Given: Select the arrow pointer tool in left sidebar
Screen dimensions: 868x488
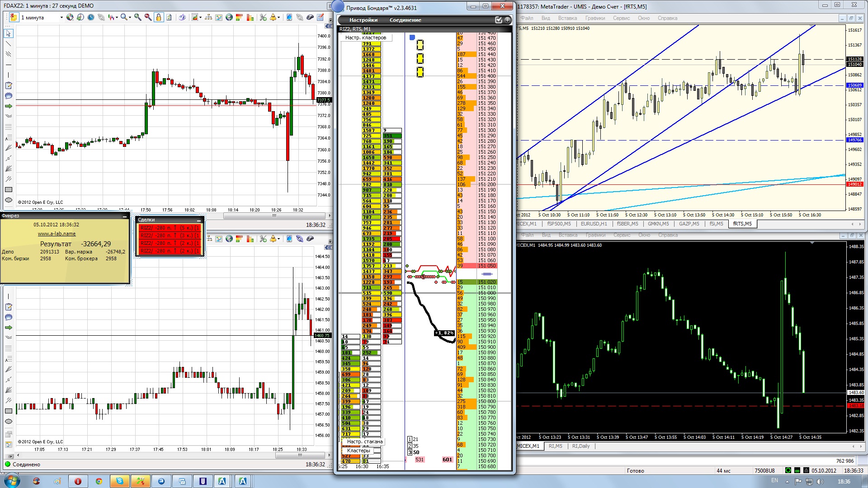Looking at the screenshot, I should point(8,33).
